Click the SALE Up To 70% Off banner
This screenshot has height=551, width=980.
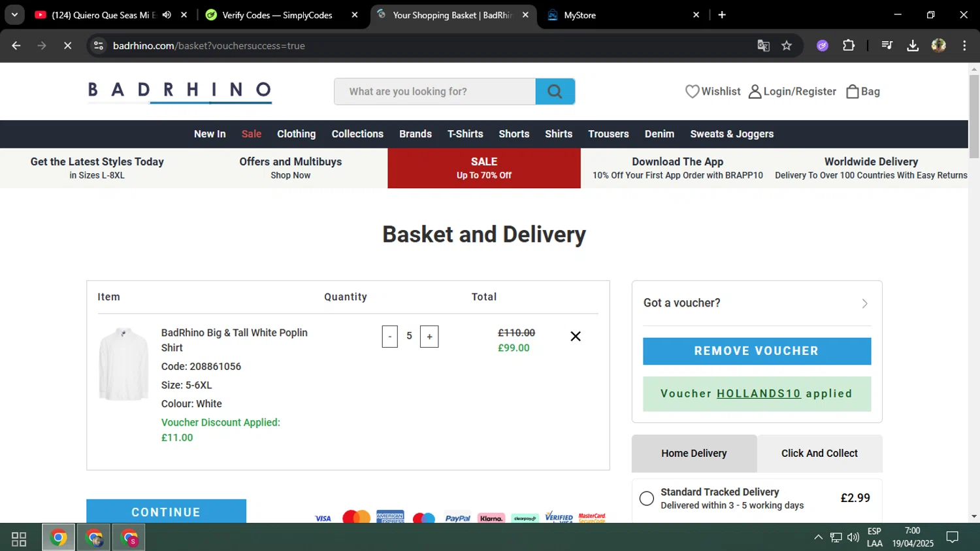click(x=484, y=168)
